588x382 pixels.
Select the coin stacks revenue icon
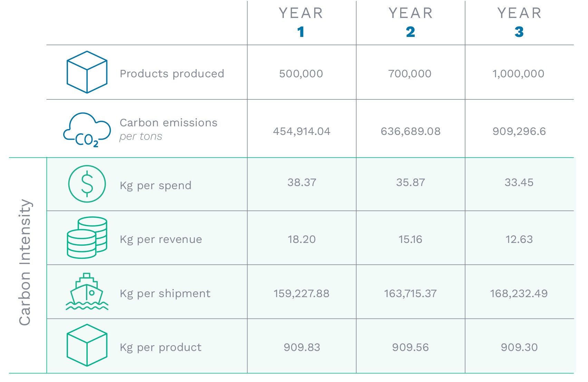86,238
